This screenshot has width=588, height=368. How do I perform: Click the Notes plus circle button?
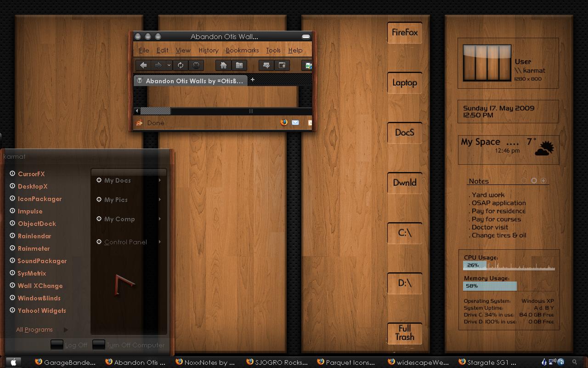tap(543, 181)
